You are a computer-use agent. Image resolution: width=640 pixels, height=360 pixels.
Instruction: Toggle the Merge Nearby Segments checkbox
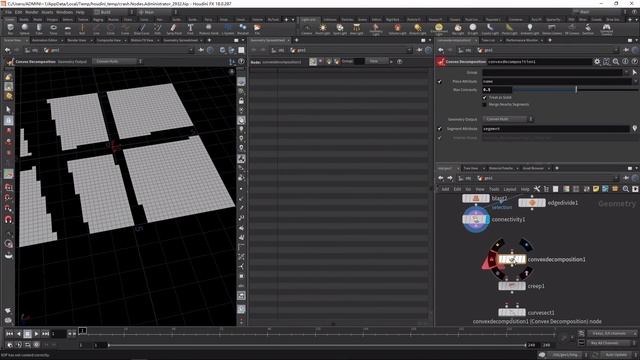[x=484, y=105]
